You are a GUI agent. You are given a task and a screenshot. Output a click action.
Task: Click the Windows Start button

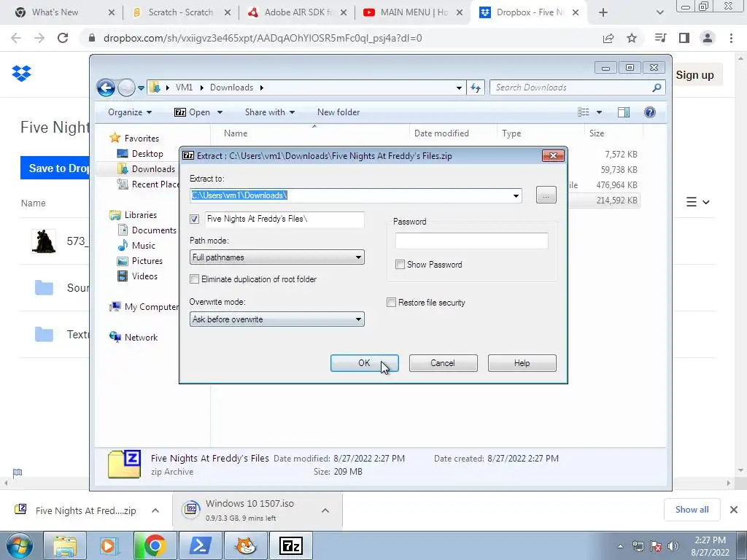(19, 545)
